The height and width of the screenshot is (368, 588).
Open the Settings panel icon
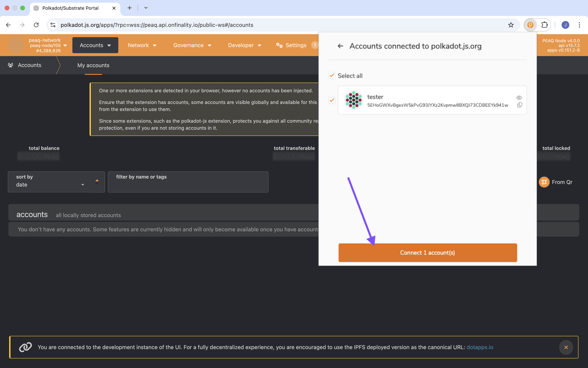click(x=279, y=45)
